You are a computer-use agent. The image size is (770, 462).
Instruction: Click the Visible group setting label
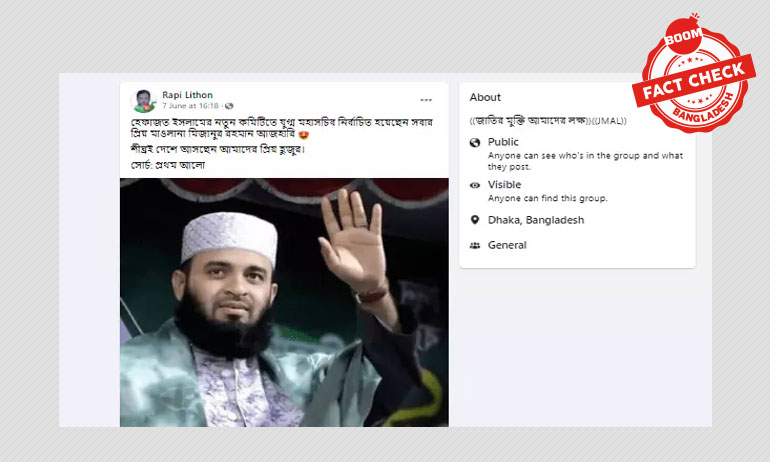click(504, 185)
